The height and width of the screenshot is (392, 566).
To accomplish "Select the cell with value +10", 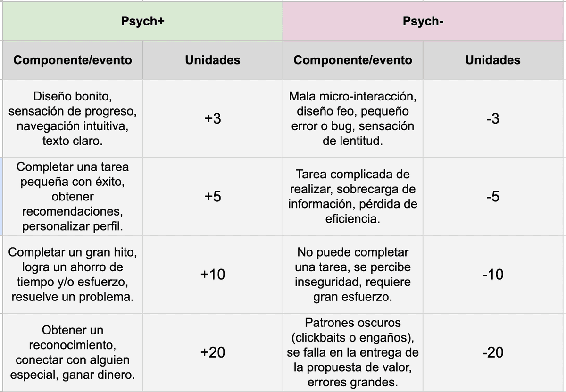I will pos(213,274).
